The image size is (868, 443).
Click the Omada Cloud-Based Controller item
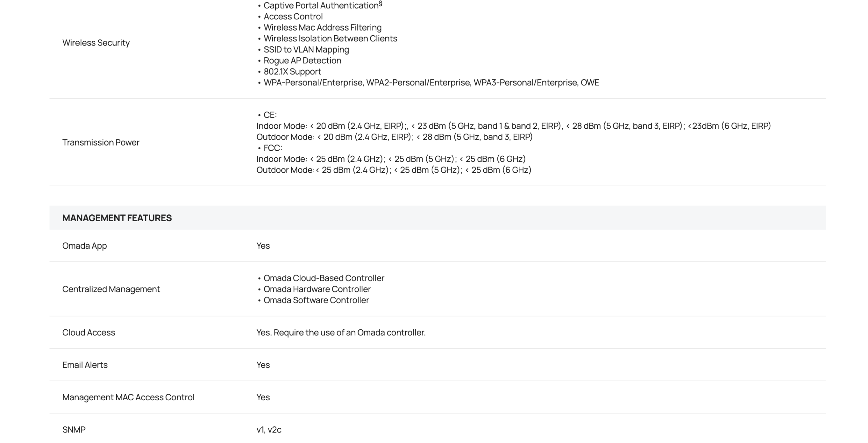[323, 278]
